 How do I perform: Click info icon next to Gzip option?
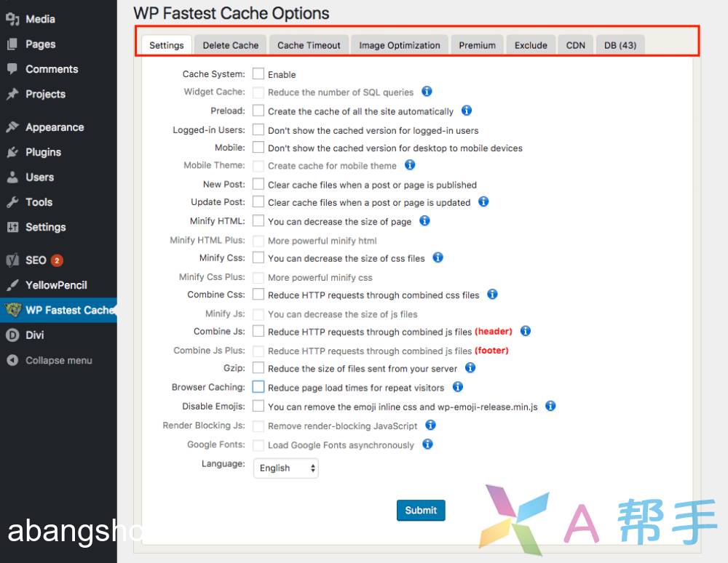point(470,368)
